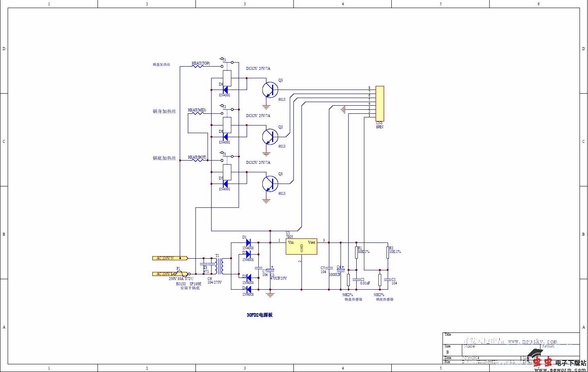
Task: Select the F1 thermal fuse symbol
Action: tap(181, 274)
